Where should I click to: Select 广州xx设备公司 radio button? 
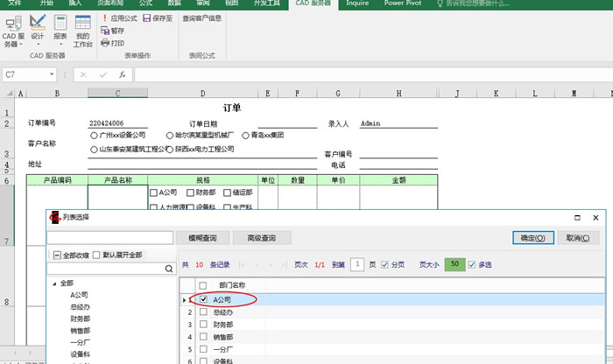(x=94, y=136)
